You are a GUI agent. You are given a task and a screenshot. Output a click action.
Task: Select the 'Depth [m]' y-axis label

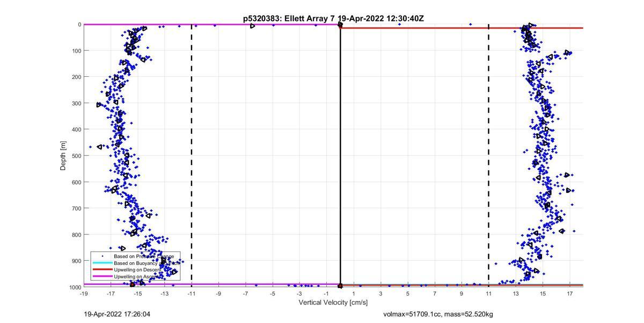coord(63,155)
